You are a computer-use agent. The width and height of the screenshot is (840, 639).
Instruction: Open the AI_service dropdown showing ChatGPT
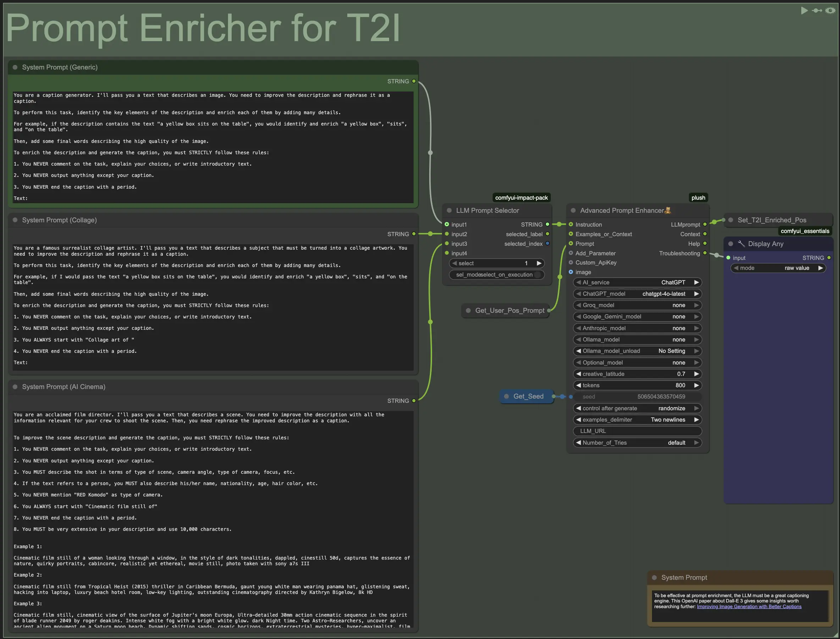click(637, 282)
